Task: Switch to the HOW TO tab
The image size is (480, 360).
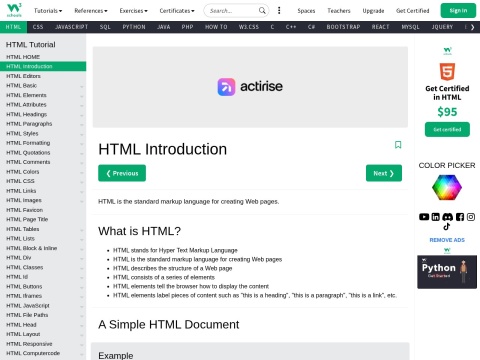Action: [x=216, y=27]
